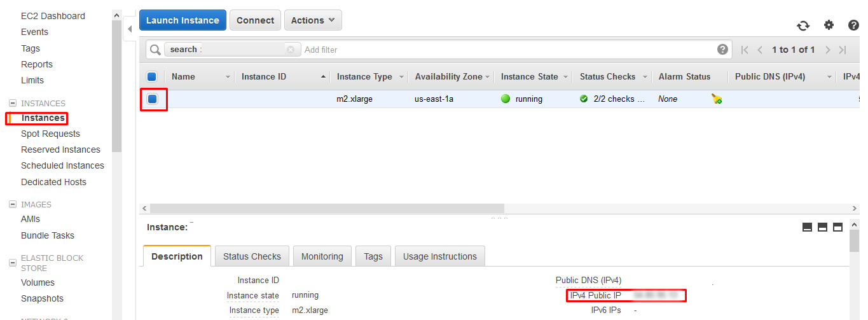Open the settings gear icon
868x320 pixels.
(829, 25)
